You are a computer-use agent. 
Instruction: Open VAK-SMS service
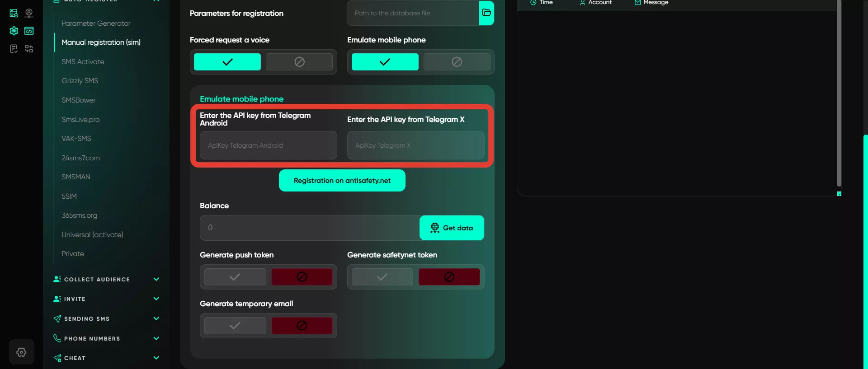76,138
